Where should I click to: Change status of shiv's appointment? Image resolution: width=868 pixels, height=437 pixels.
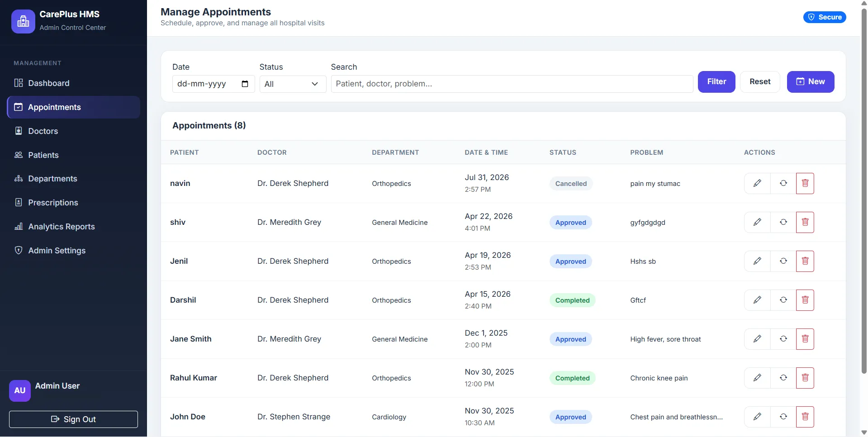(x=783, y=222)
